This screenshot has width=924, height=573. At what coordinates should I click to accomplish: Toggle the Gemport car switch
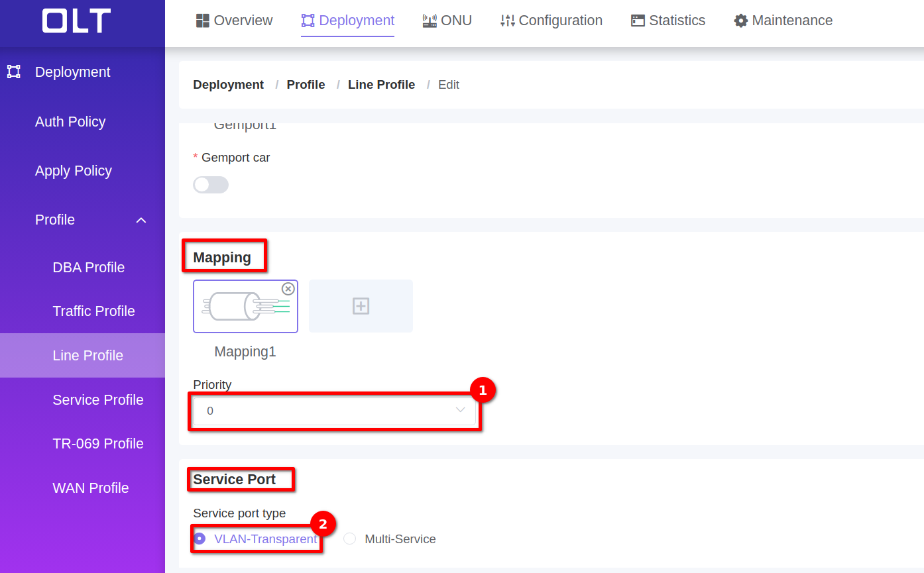click(211, 185)
